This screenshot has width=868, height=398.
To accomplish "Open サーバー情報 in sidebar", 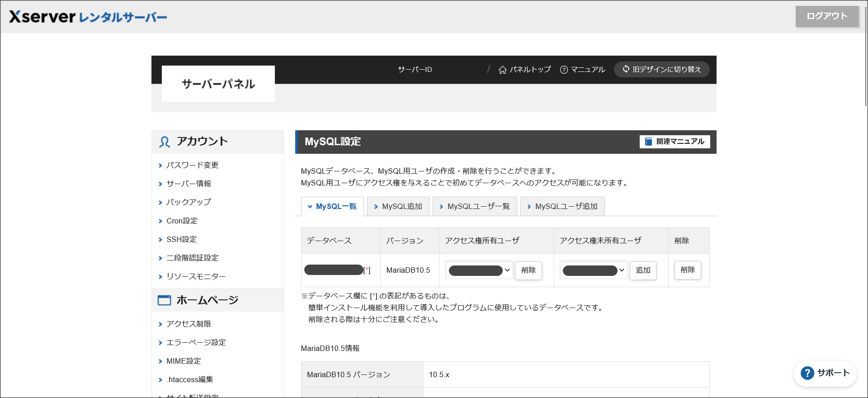I will coord(189,184).
